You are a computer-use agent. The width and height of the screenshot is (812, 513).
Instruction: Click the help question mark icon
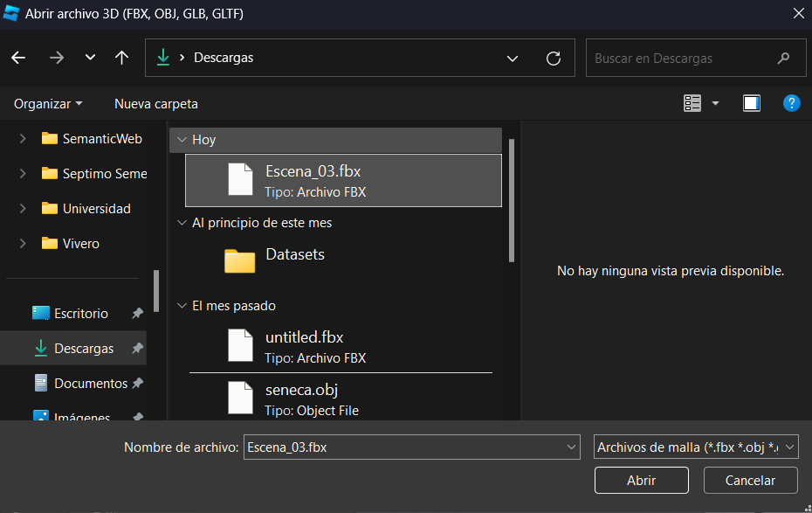[x=791, y=103]
